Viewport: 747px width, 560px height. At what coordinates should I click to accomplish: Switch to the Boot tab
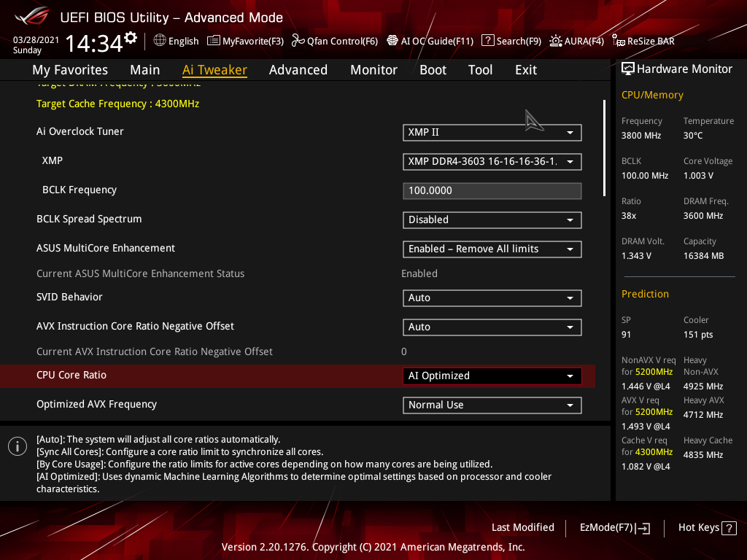tap(433, 70)
